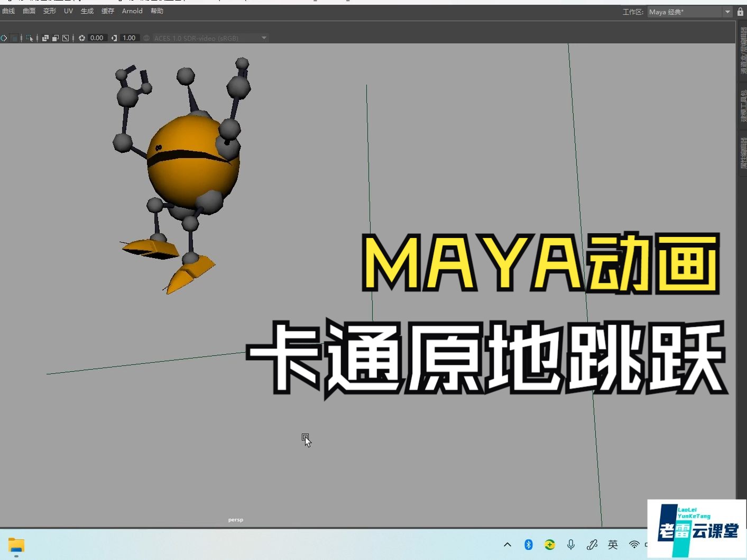747x560 pixels.
Task: Click the 英 language indicator on taskbar
Action: 613,545
